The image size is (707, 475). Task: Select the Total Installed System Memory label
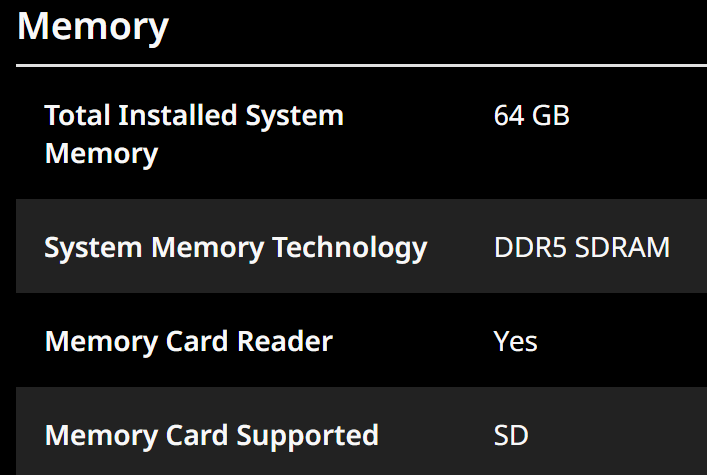click(194, 134)
